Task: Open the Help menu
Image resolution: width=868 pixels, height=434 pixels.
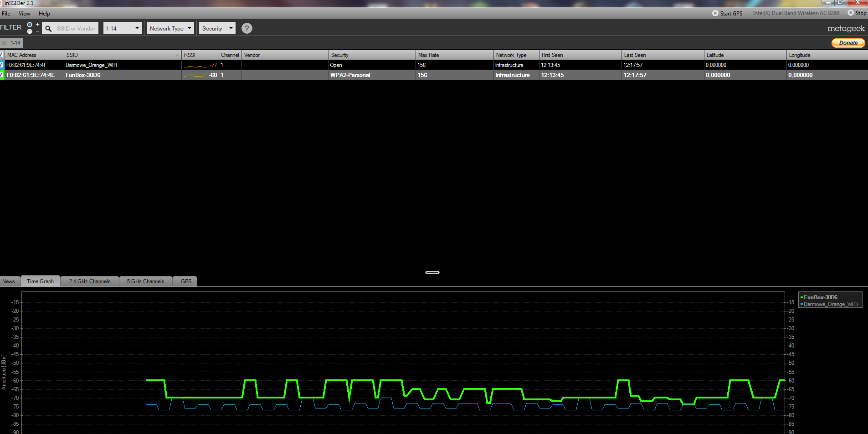Action: [x=44, y=14]
